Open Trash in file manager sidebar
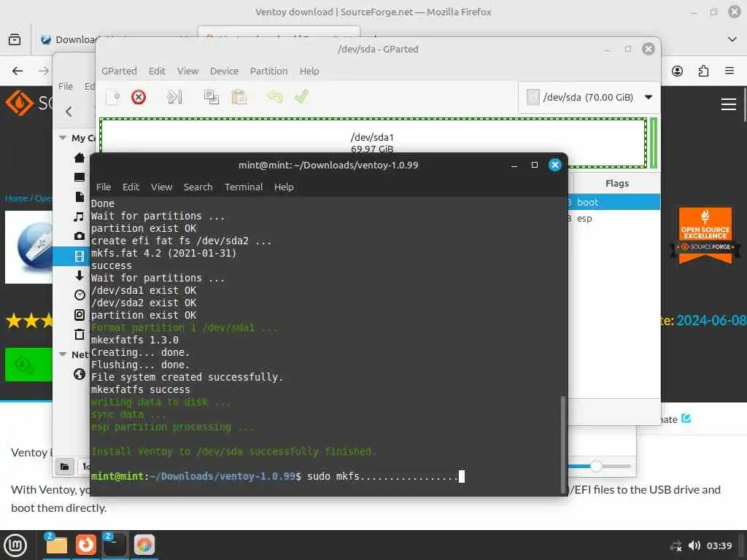 (x=80, y=334)
